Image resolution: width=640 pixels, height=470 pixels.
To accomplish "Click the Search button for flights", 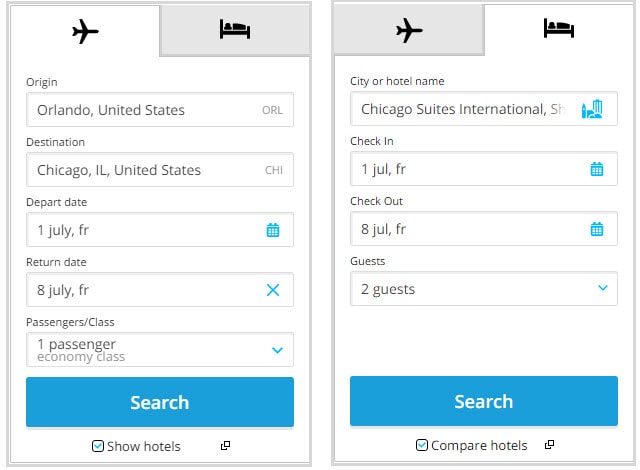I will coord(160,402).
